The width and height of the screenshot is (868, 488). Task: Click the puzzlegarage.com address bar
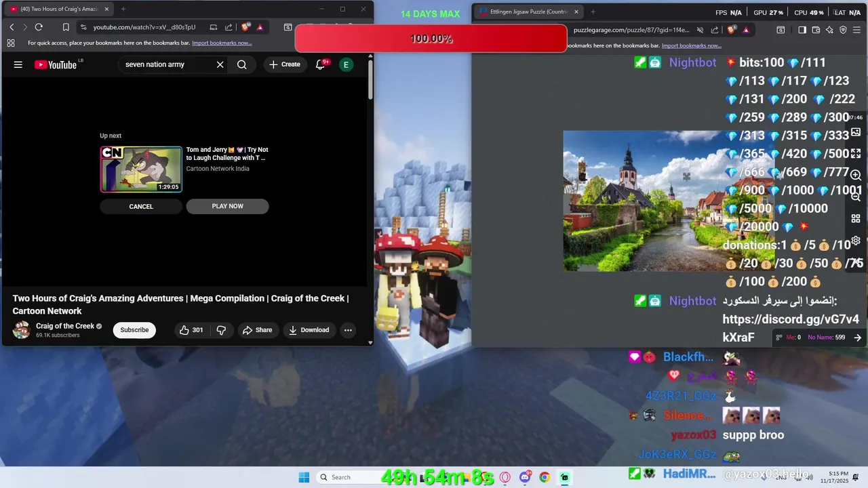[x=631, y=30]
